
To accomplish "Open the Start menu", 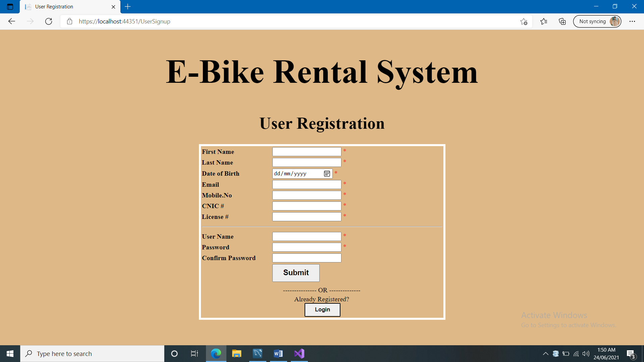I will (10, 353).
